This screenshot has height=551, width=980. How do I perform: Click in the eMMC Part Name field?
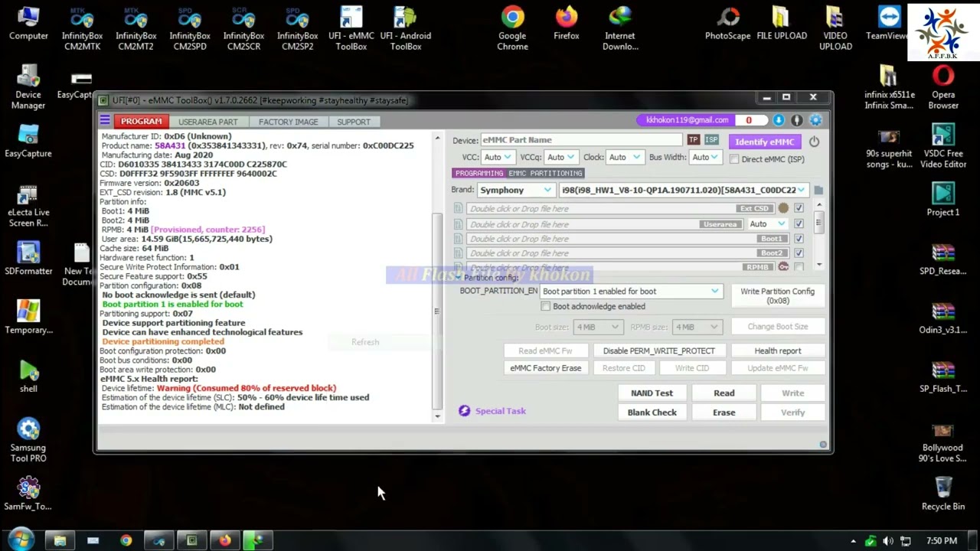tap(580, 140)
